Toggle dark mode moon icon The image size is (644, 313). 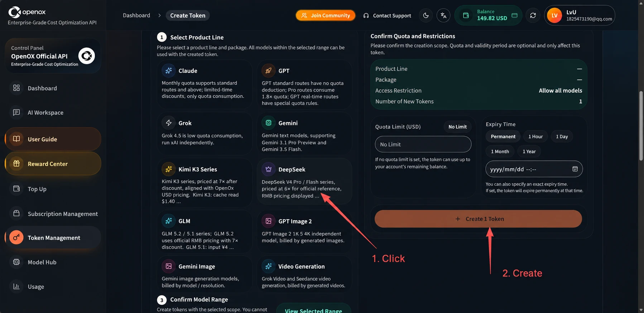pos(426,15)
